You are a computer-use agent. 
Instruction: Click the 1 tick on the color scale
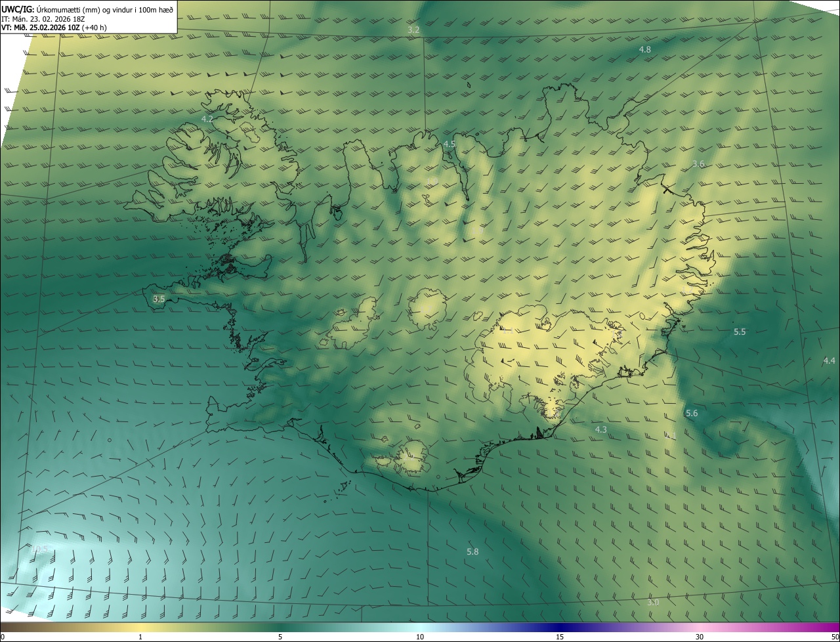pyautogui.click(x=140, y=637)
